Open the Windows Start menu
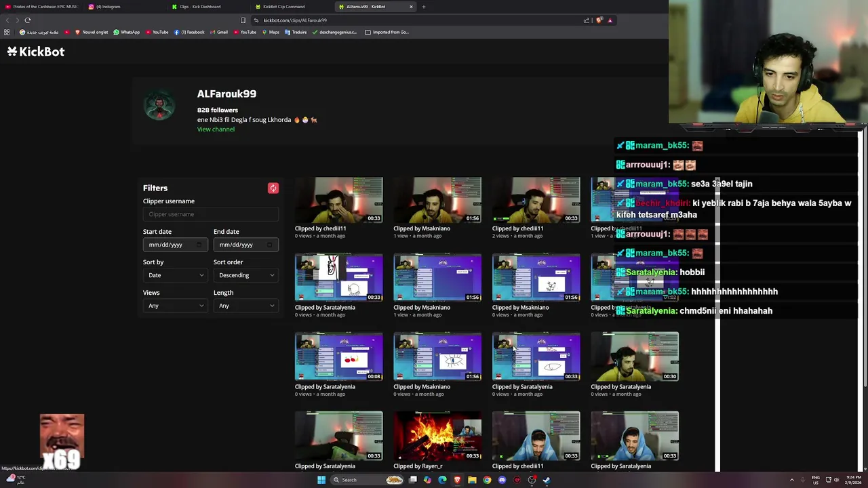This screenshot has height=488, width=868. [x=321, y=480]
